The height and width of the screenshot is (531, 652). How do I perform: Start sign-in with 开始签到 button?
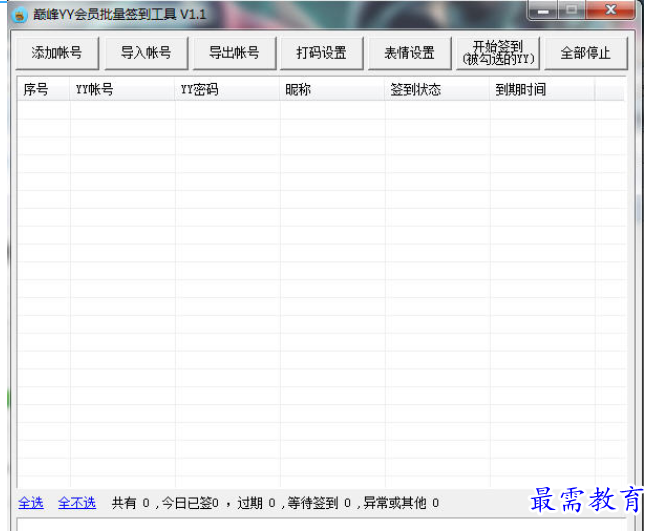498,53
